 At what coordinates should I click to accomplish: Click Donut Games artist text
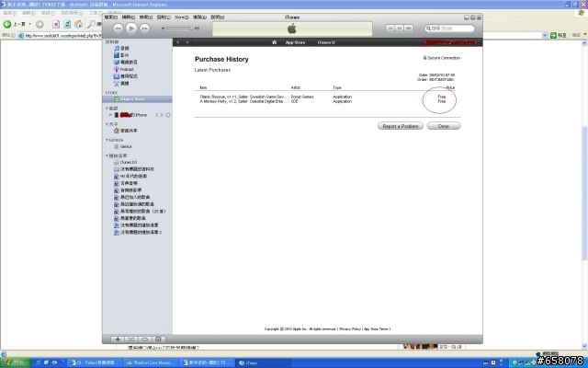tap(302, 97)
